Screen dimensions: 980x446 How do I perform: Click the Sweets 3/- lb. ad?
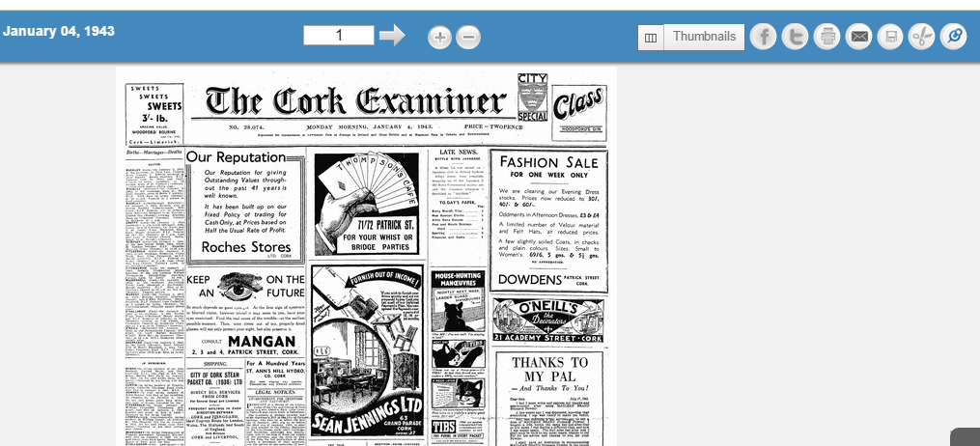[154, 114]
